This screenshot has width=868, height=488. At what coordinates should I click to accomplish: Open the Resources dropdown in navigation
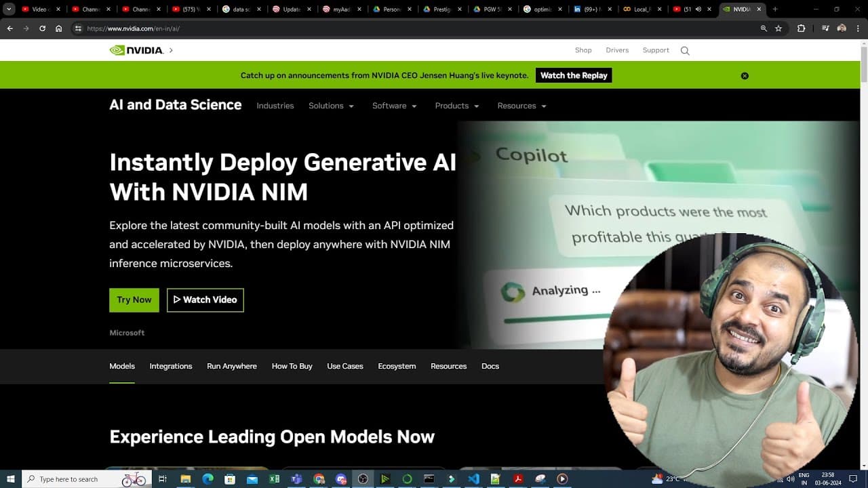tap(521, 106)
